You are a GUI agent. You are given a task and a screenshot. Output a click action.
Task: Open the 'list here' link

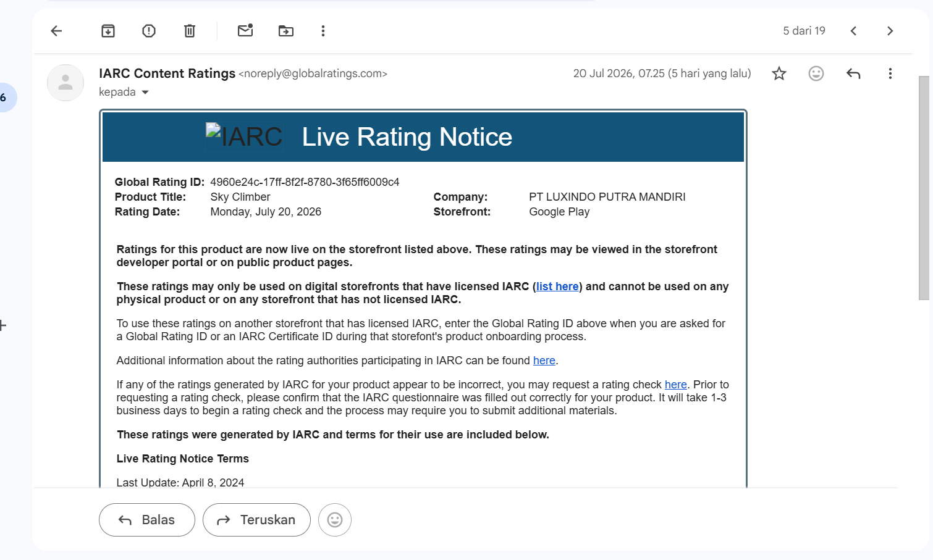557,286
